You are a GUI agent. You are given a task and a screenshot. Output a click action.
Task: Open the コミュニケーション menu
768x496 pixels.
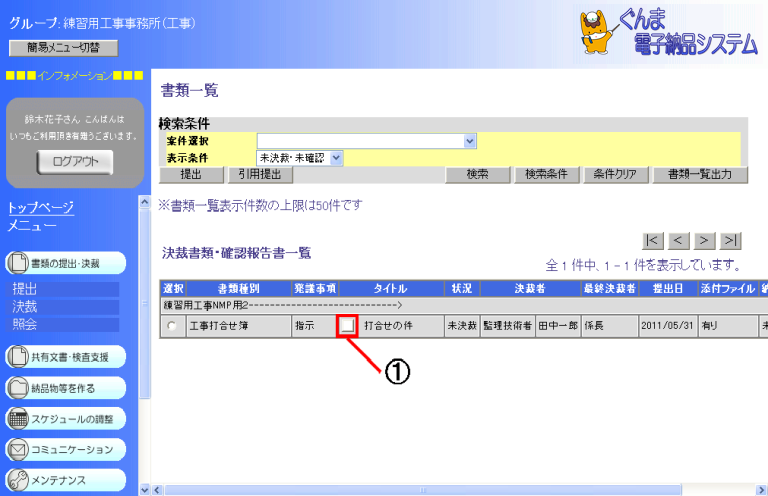[66, 449]
